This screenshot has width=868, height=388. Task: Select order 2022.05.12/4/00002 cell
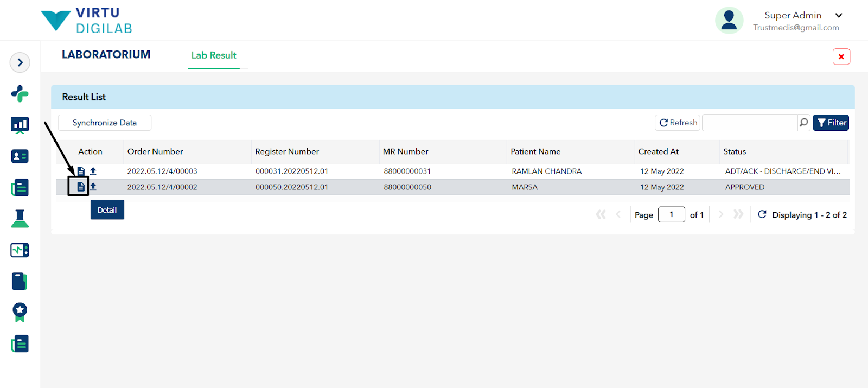(162, 187)
